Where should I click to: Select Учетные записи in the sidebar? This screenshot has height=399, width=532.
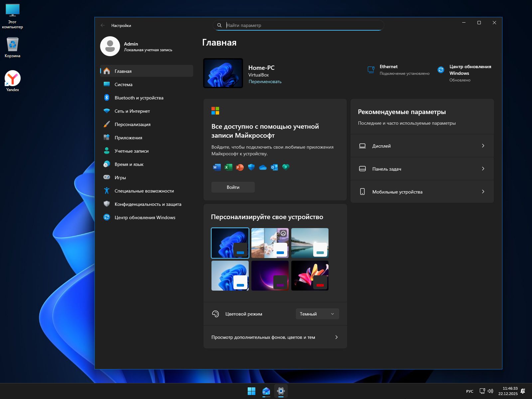coord(131,151)
